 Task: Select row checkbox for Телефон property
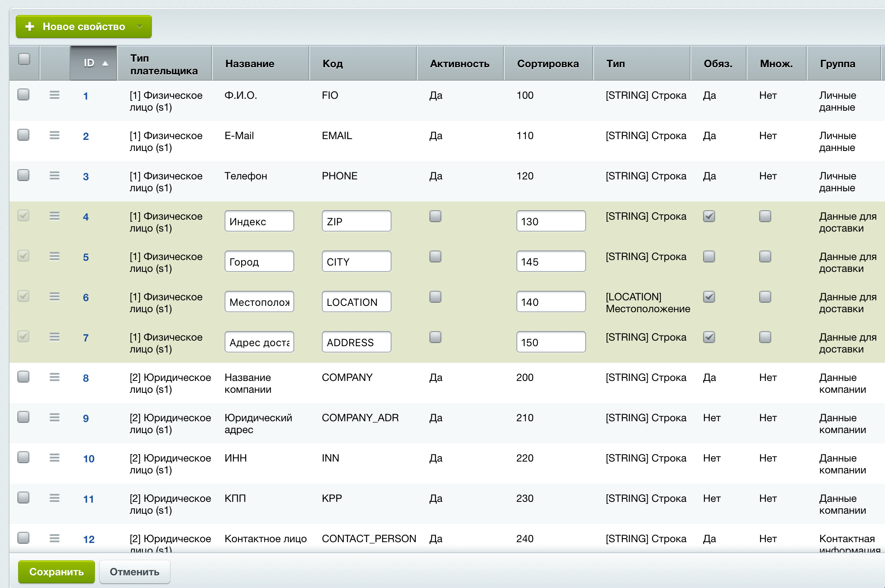click(23, 175)
